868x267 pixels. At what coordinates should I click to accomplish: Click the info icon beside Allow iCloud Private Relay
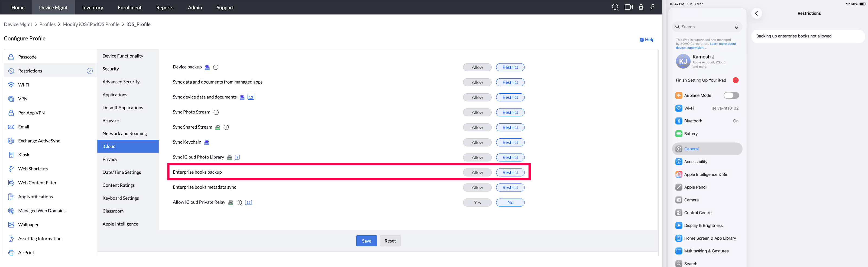point(239,202)
